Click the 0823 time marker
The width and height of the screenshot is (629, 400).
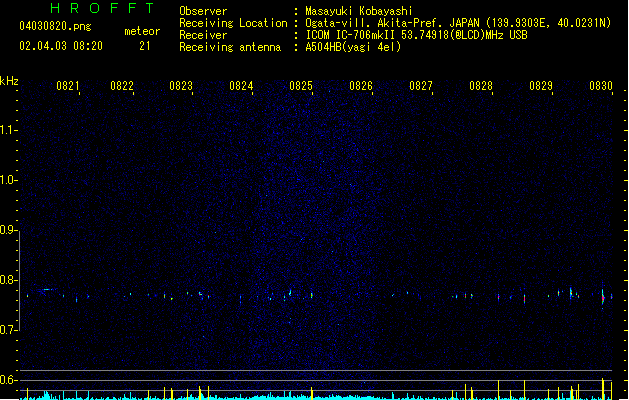(181, 86)
